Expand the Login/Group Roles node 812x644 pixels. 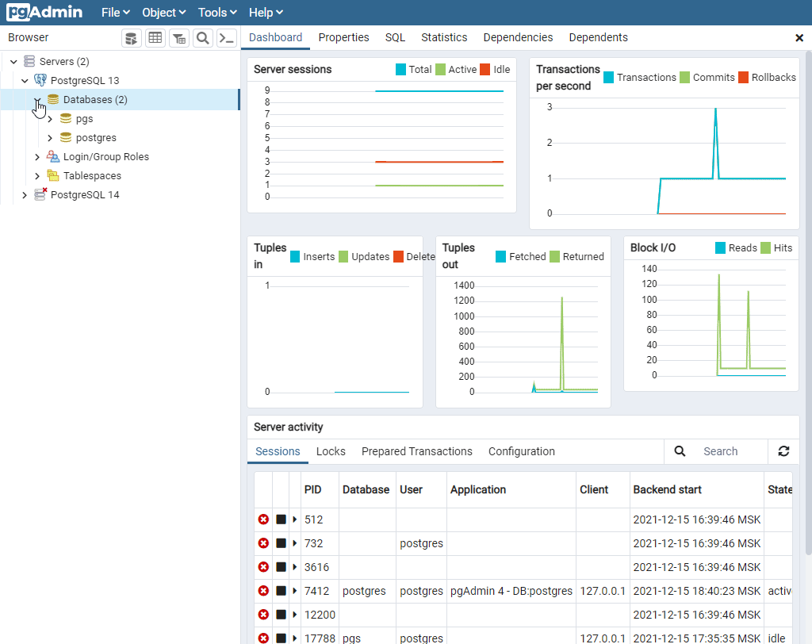(37, 157)
